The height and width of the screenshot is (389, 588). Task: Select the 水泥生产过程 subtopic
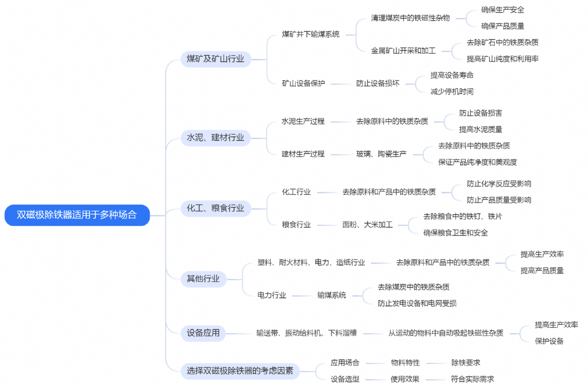point(303,121)
